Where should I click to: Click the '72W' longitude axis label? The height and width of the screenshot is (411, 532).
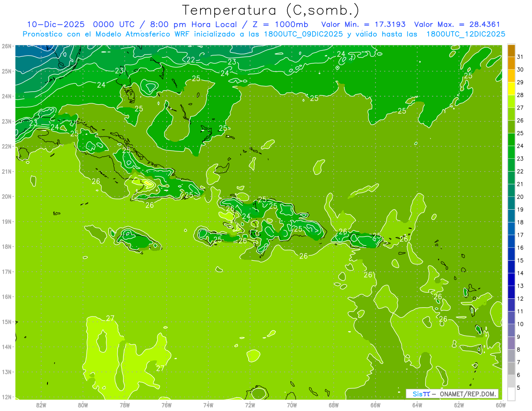tap(250, 405)
